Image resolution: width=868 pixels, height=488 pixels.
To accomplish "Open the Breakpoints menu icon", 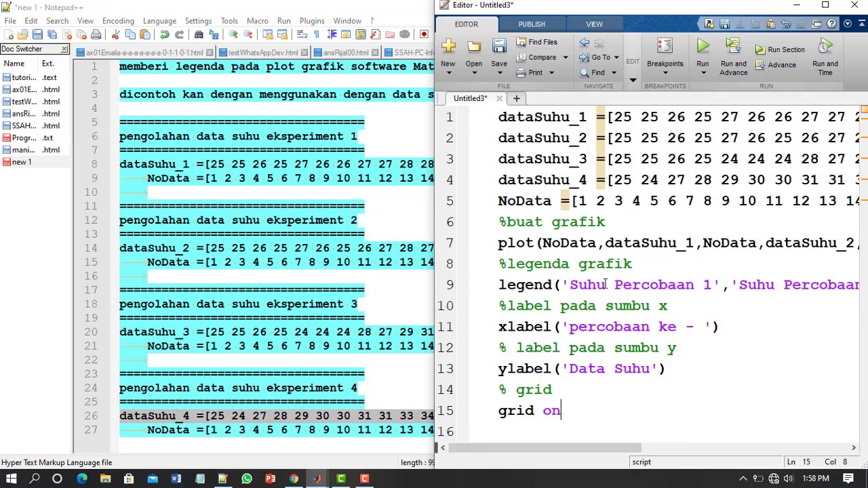I will pos(665,47).
